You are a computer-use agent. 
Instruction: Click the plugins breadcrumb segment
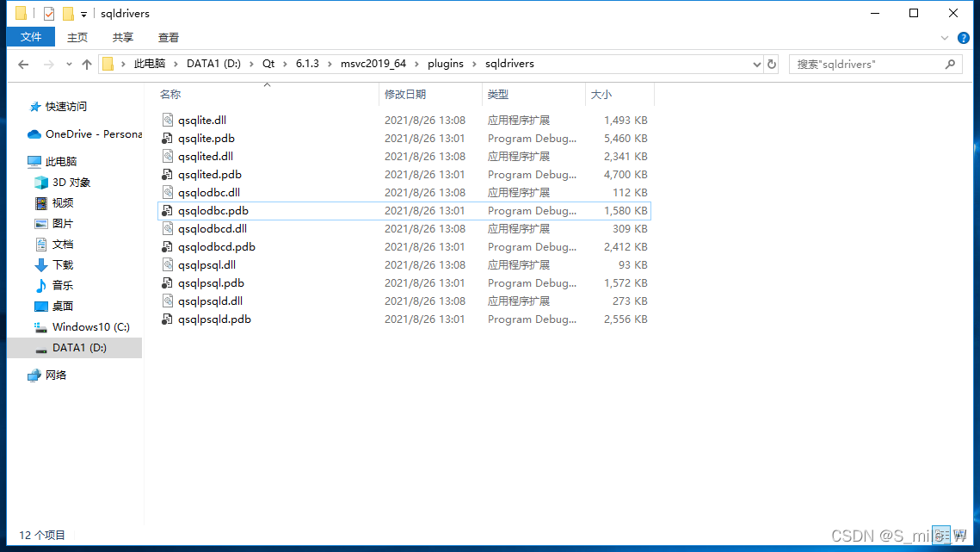pos(446,64)
